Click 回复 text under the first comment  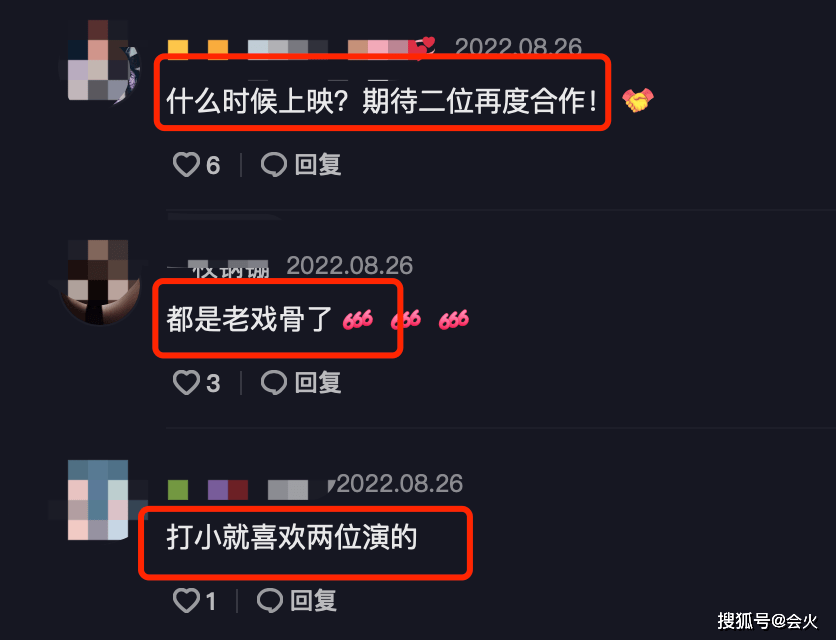click(318, 164)
